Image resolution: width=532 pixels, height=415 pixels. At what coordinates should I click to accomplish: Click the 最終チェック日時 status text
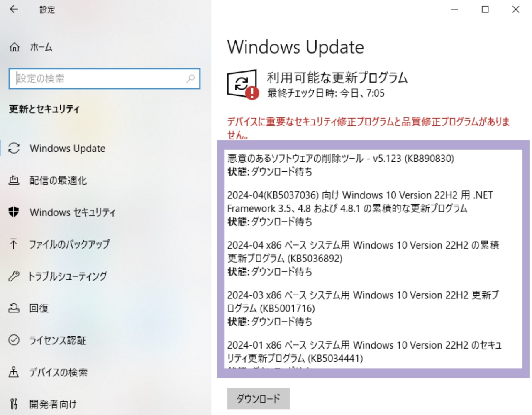(326, 93)
